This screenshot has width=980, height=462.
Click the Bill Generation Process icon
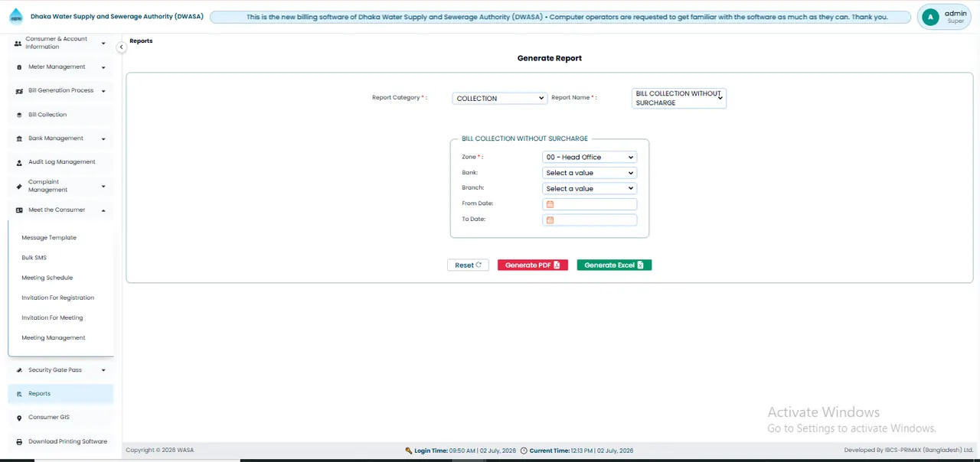click(x=19, y=91)
